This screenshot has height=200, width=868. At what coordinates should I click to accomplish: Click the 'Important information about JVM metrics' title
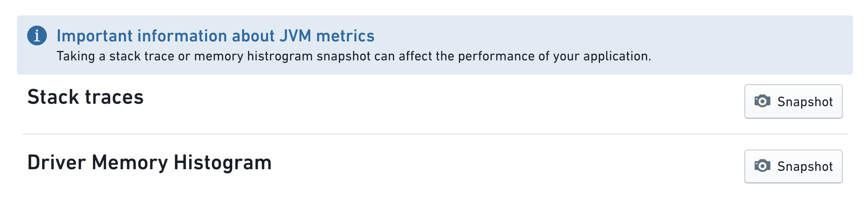[x=215, y=36]
